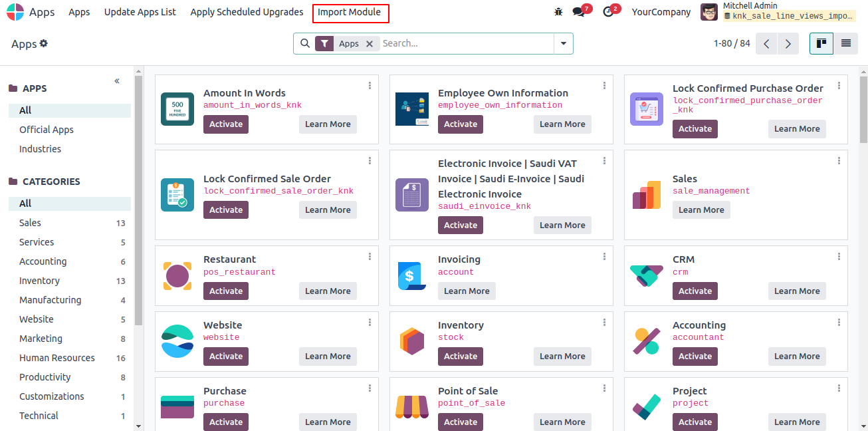This screenshot has height=431, width=868.
Task: Click Learn More on Sales card
Action: [701, 210]
